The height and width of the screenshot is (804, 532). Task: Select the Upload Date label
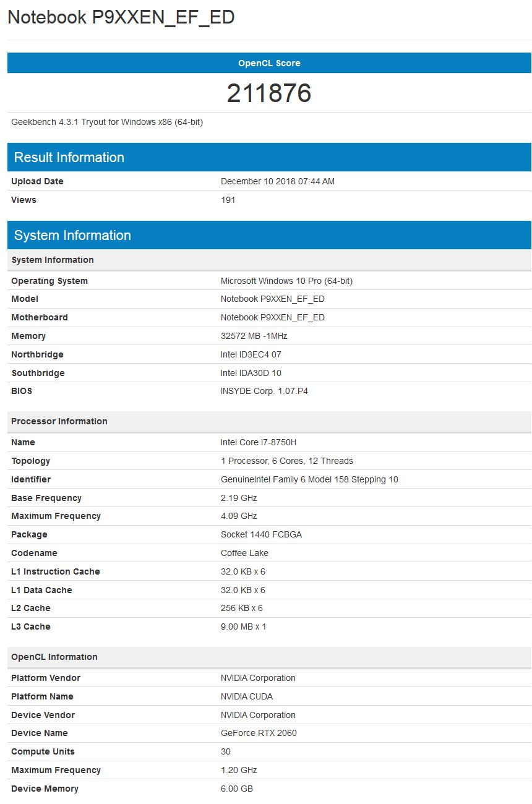(37, 181)
